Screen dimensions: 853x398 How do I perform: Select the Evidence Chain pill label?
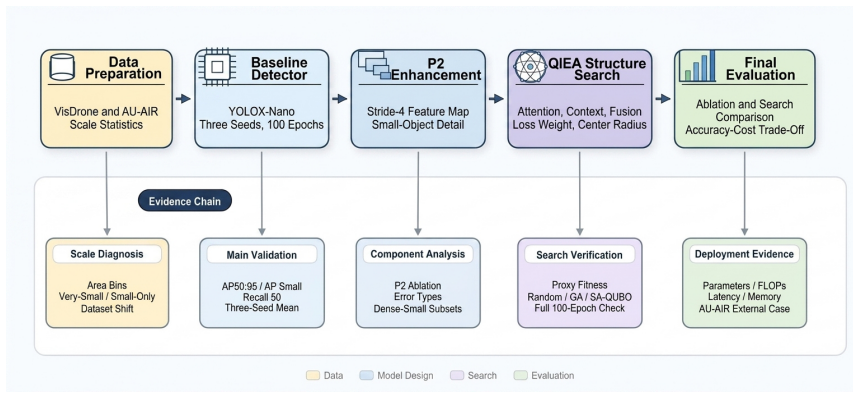pyautogui.click(x=185, y=201)
